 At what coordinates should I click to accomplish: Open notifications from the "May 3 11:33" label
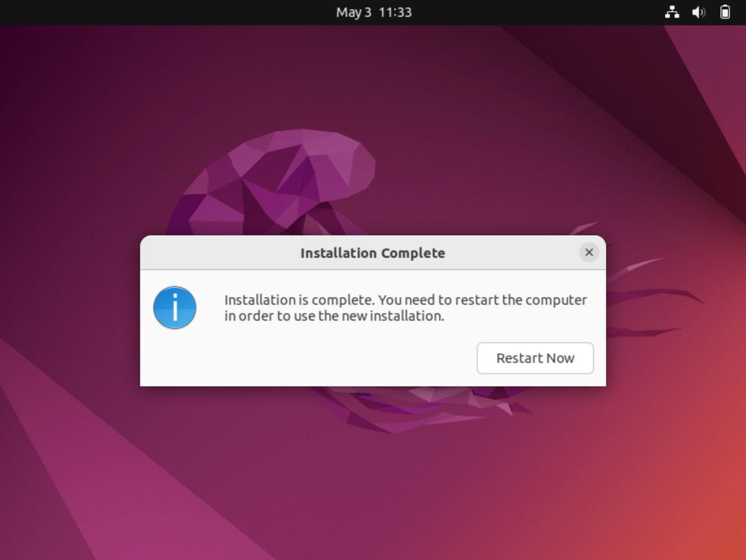[373, 12]
